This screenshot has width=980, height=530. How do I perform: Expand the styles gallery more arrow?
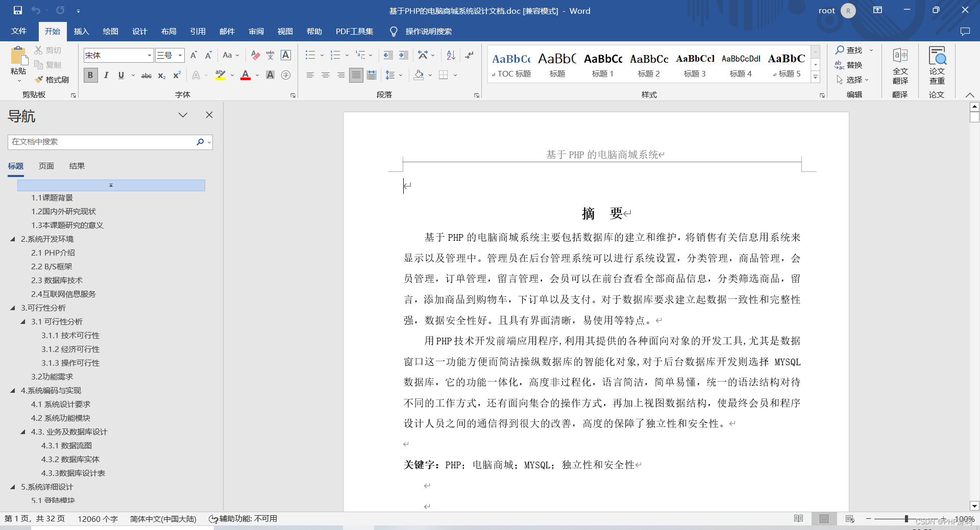tap(816, 78)
